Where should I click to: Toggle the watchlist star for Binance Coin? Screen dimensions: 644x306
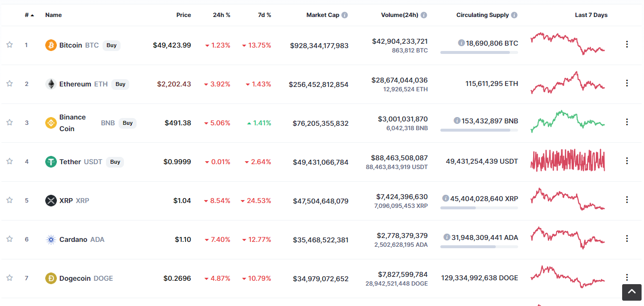point(9,122)
